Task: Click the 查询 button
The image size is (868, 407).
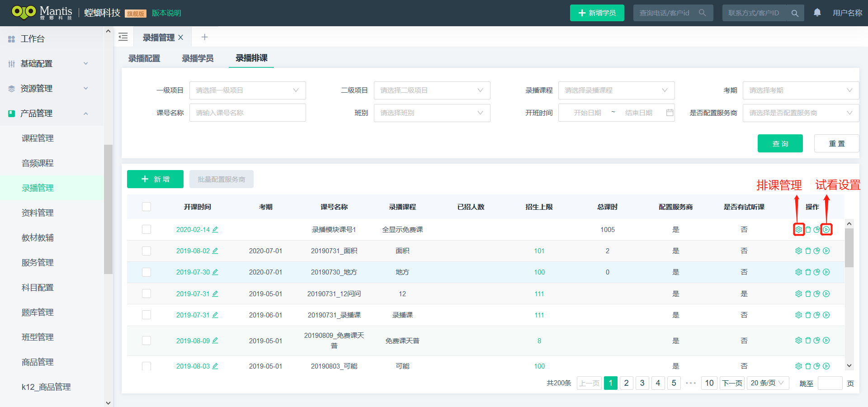Action: [780, 143]
